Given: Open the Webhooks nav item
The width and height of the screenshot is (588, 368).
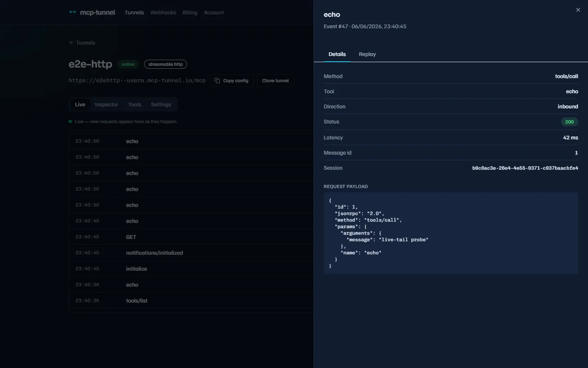Looking at the screenshot, I should [x=163, y=13].
